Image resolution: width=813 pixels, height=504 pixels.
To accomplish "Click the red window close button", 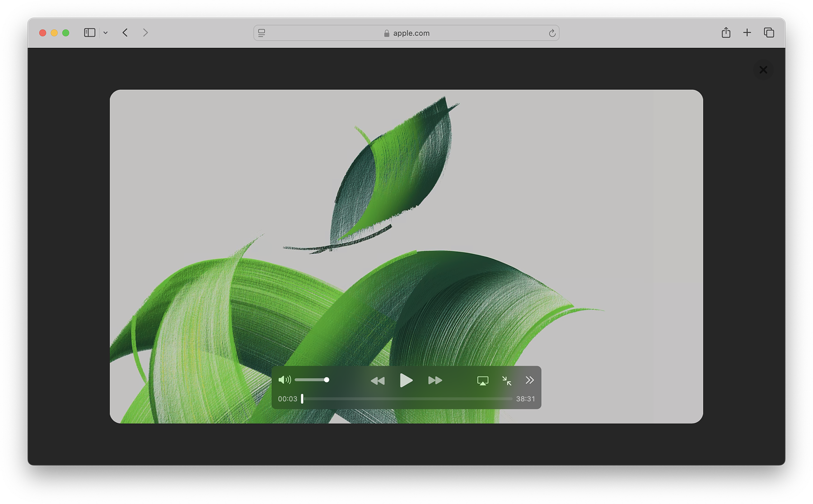I will point(42,33).
